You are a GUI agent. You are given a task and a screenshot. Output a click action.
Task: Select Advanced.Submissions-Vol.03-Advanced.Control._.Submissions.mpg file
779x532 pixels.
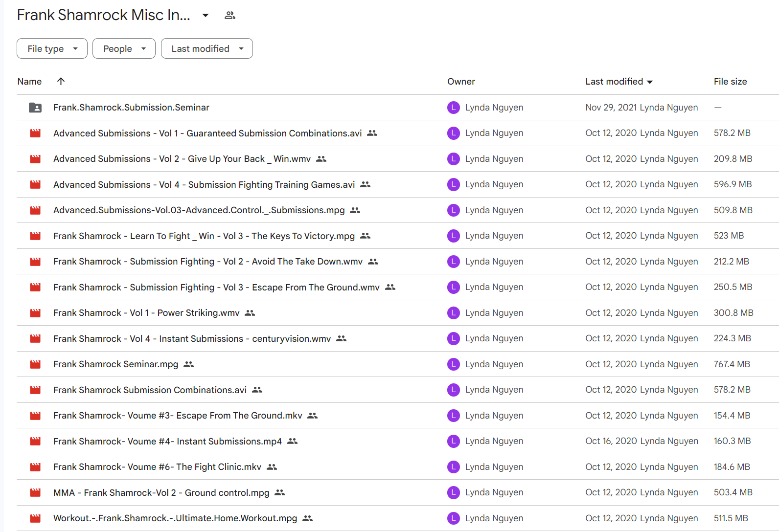tap(199, 210)
